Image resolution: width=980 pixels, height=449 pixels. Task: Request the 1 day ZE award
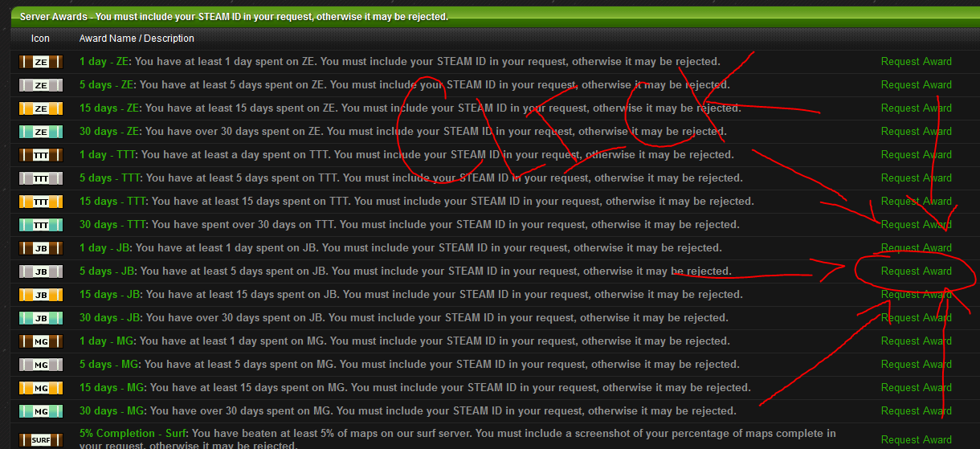point(916,62)
